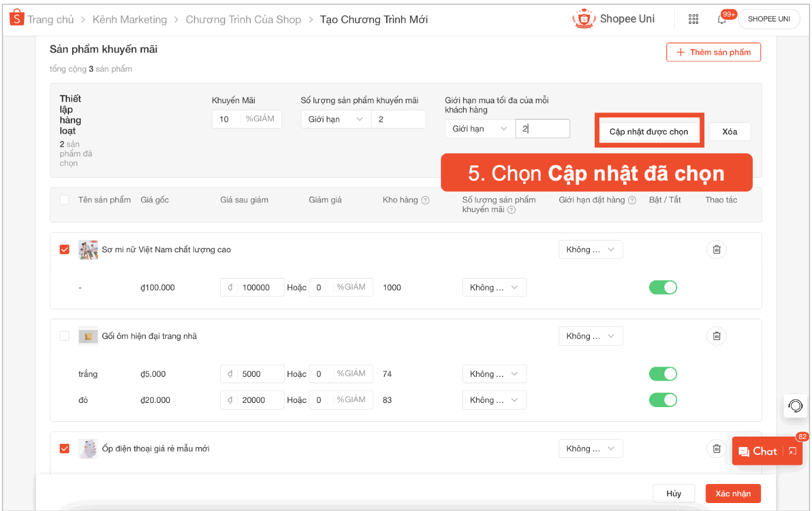The height and width of the screenshot is (511, 812).
Task: Uncheck Sơ mi nữ Việt Nam chất lượng cao
Action: coord(64,249)
